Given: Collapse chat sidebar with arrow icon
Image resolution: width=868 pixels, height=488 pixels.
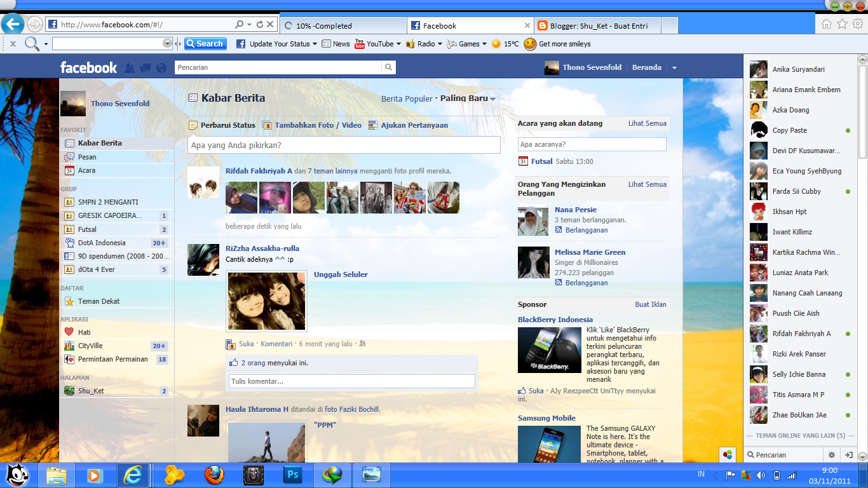Looking at the screenshot, I should 848,455.
